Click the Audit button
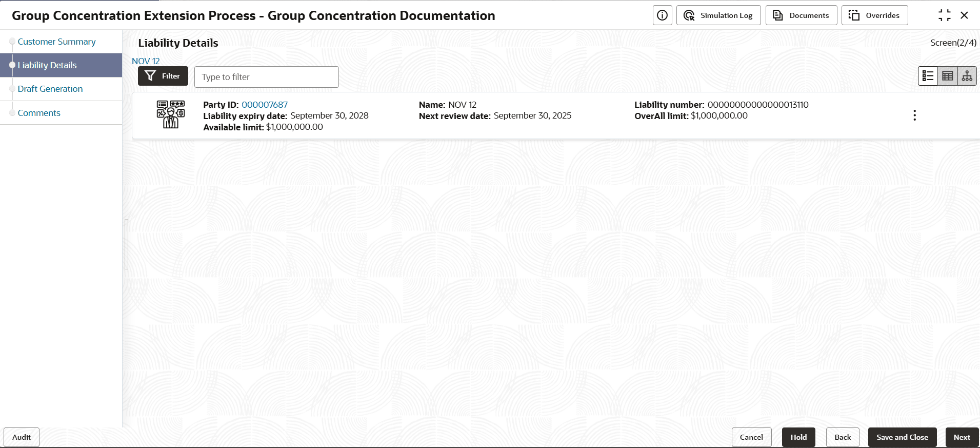This screenshot has width=980, height=448. point(22,437)
